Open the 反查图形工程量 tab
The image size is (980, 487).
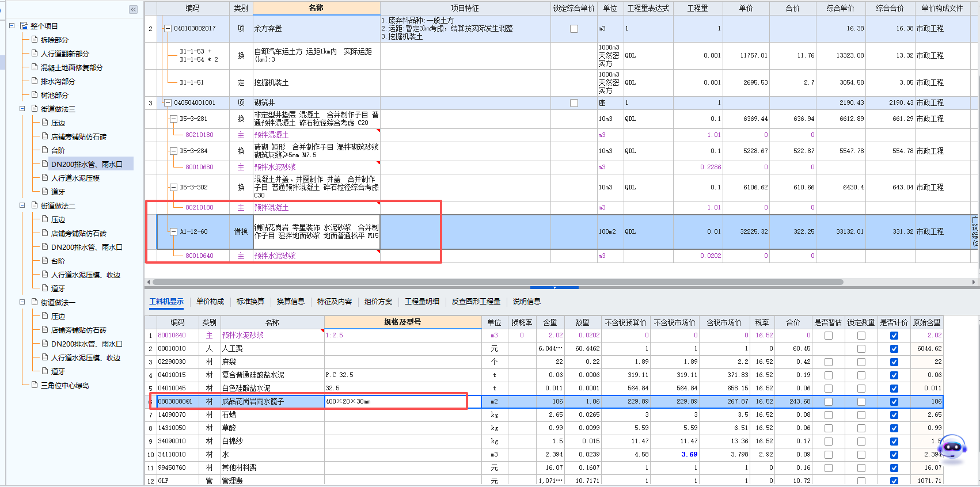click(476, 301)
